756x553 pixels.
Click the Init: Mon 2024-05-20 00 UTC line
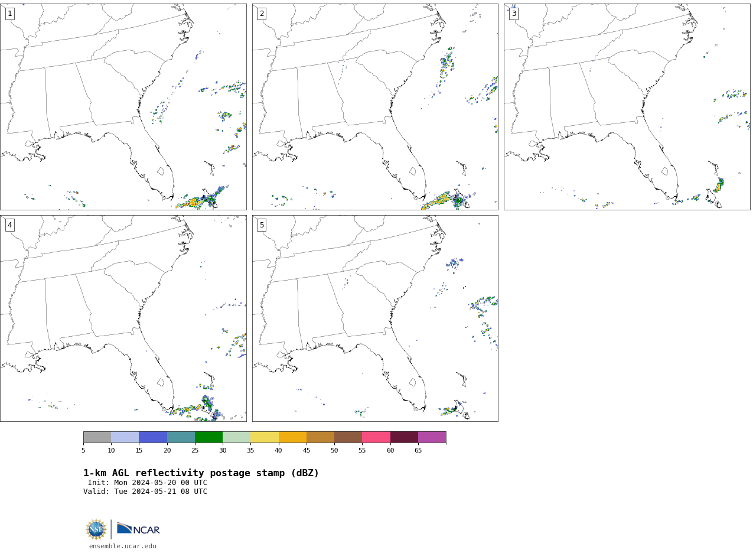pos(148,483)
